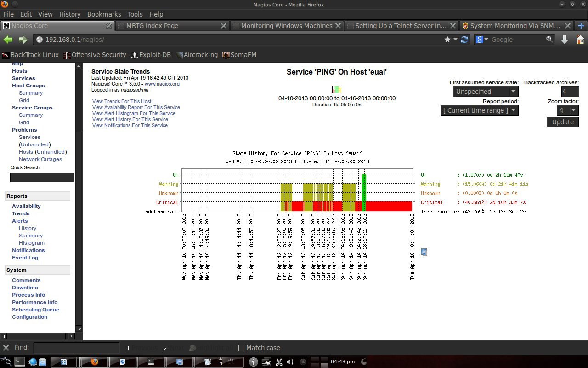Expand the First assumed service state dropdown
Screen dimensions: 588x368
486,92
